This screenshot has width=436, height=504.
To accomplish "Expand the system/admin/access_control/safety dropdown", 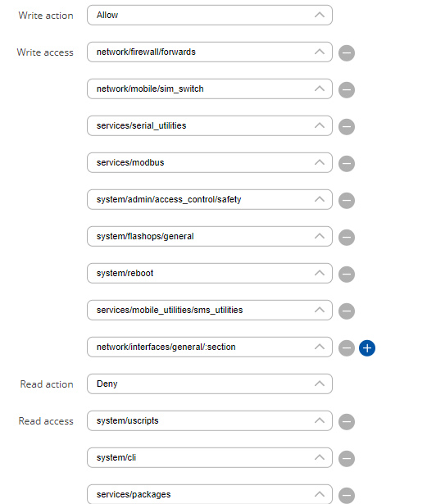I will (x=210, y=199).
